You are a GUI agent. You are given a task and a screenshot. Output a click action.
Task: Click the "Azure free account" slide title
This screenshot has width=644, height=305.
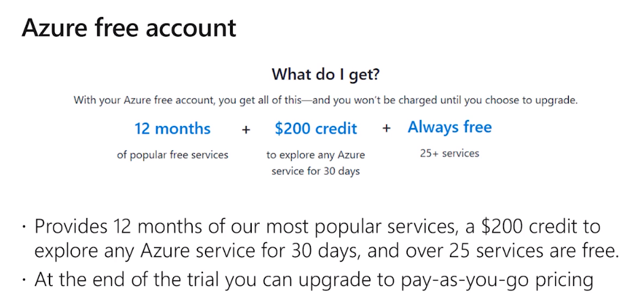pyautogui.click(x=128, y=28)
